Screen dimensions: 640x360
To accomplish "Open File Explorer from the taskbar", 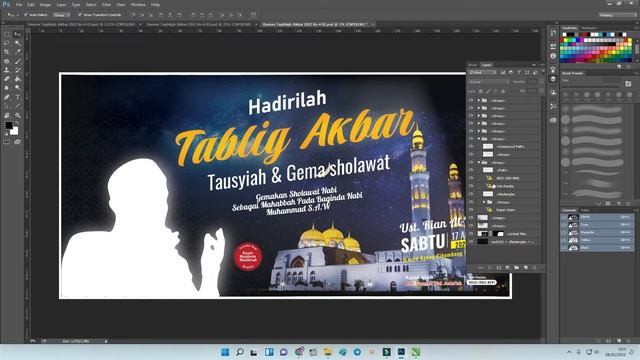I will [327, 352].
